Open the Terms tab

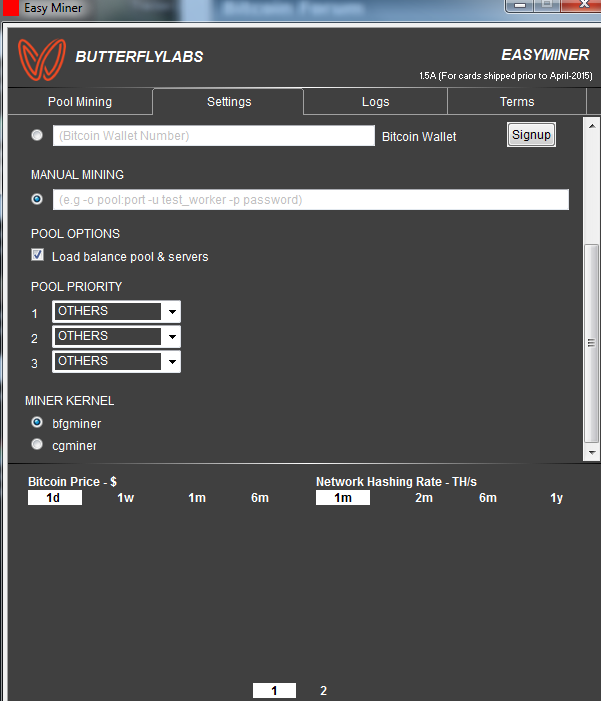[x=517, y=101]
